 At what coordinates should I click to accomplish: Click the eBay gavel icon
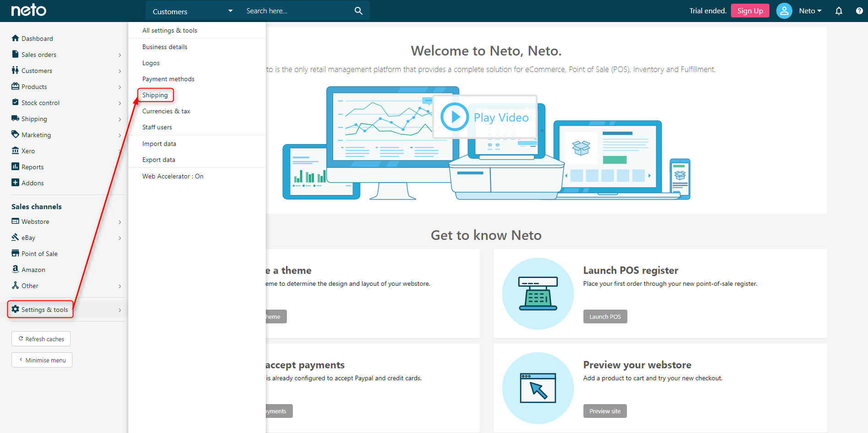(15, 237)
